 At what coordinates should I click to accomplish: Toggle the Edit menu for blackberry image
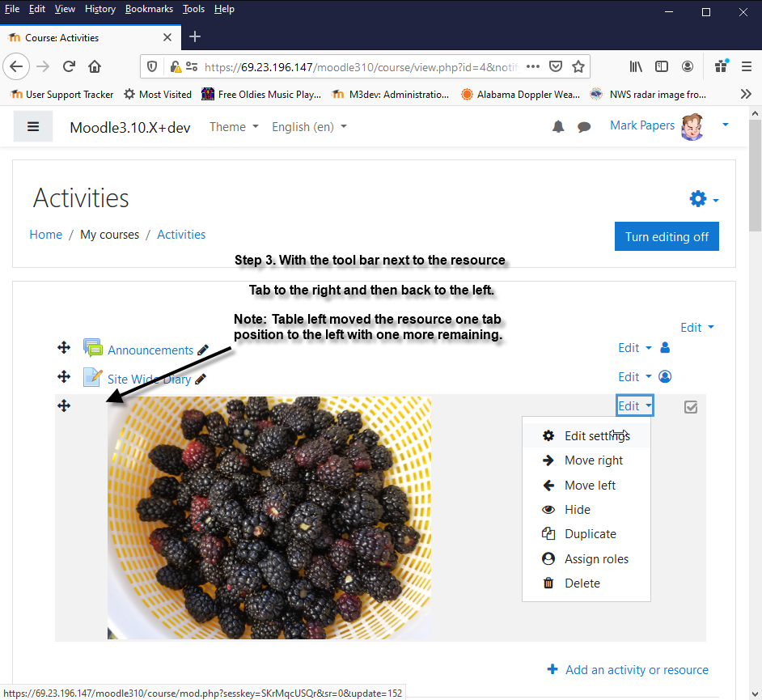click(x=635, y=405)
